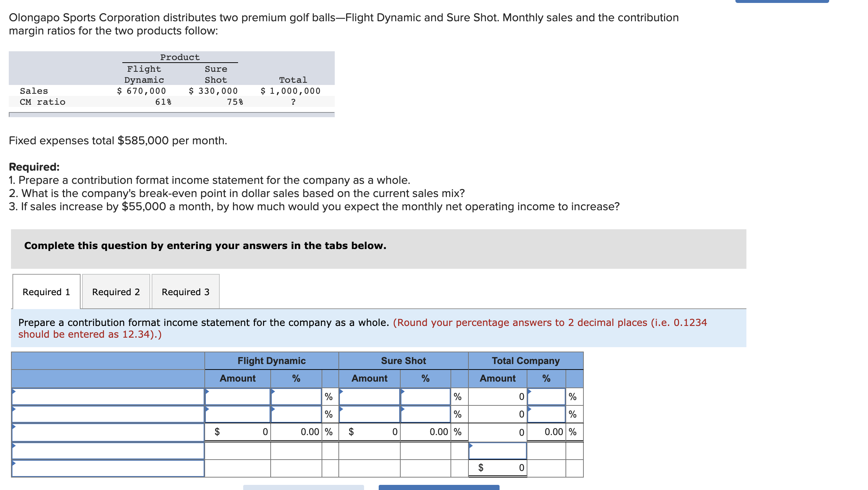Click the Flight Dynamic Amount cell, first row
868x490 pixels.
point(237,397)
